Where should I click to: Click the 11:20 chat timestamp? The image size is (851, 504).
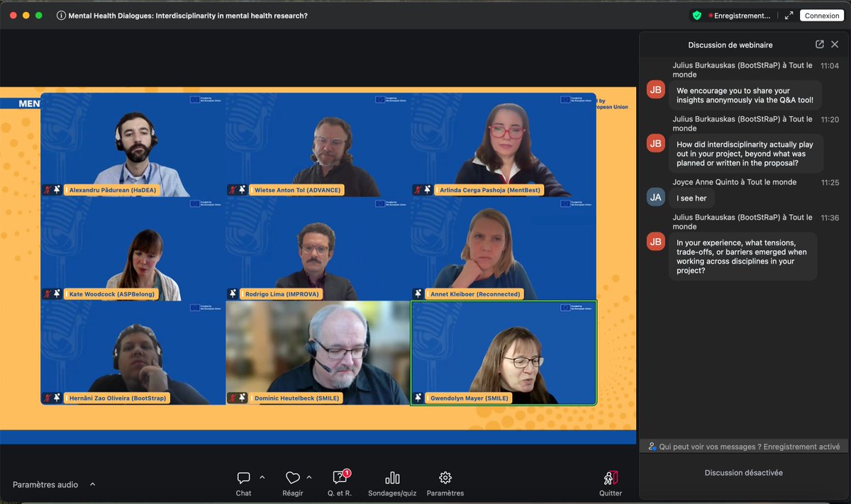[x=830, y=119]
